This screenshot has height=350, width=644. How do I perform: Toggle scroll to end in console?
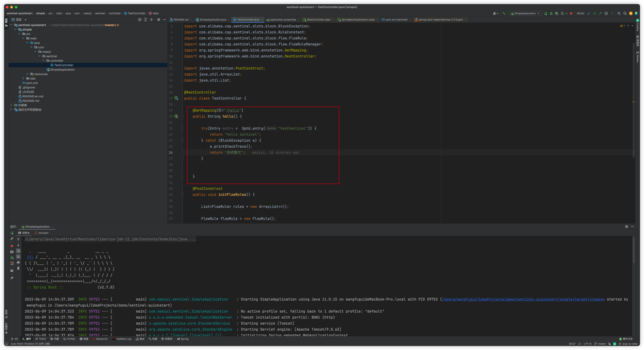(x=18, y=257)
